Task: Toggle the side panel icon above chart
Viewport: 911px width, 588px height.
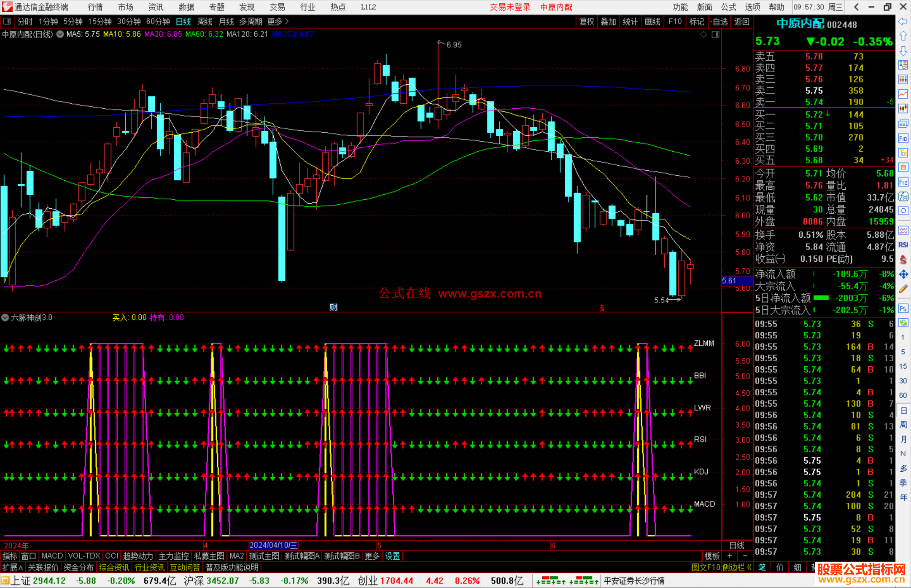Action: click(716, 35)
